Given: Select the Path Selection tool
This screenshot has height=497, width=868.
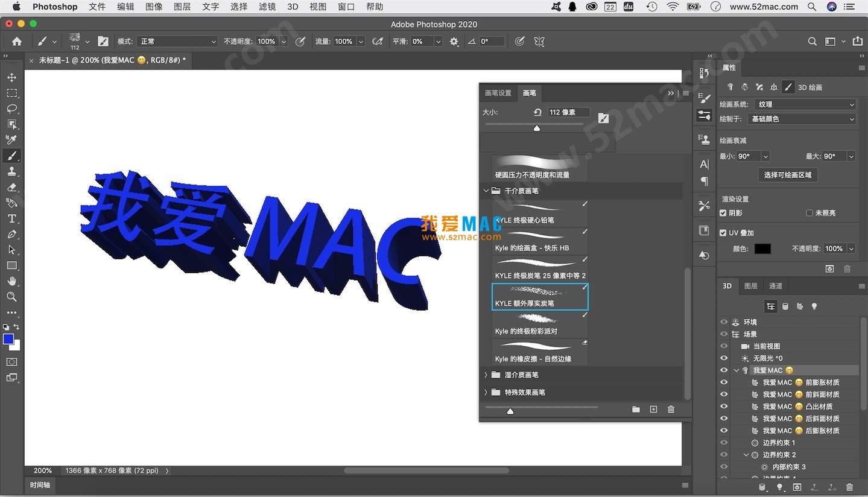Looking at the screenshot, I should point(11,250).
